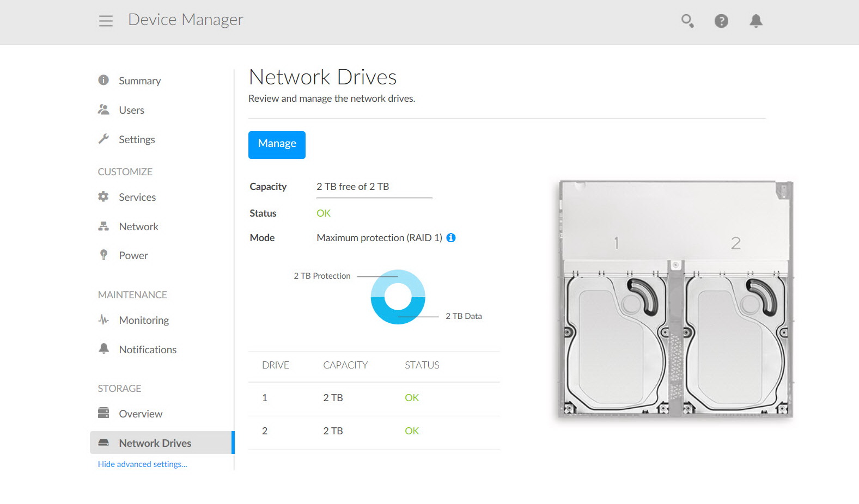Click drive 2 capacity '2 TB'

coord(333,431)
